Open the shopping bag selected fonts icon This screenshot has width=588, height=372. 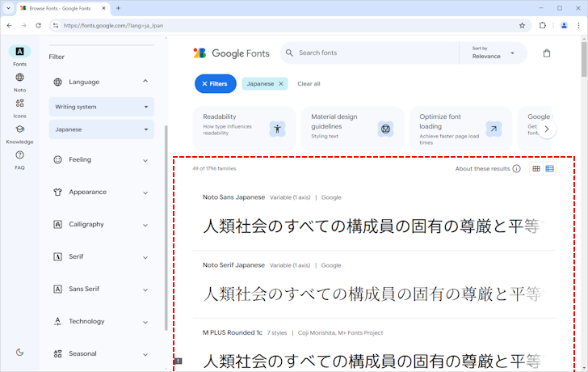tap(547, 53)
